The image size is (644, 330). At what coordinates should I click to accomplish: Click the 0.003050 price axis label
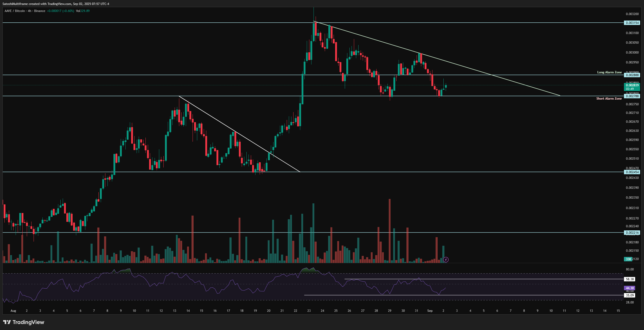(x=632, y=43)
